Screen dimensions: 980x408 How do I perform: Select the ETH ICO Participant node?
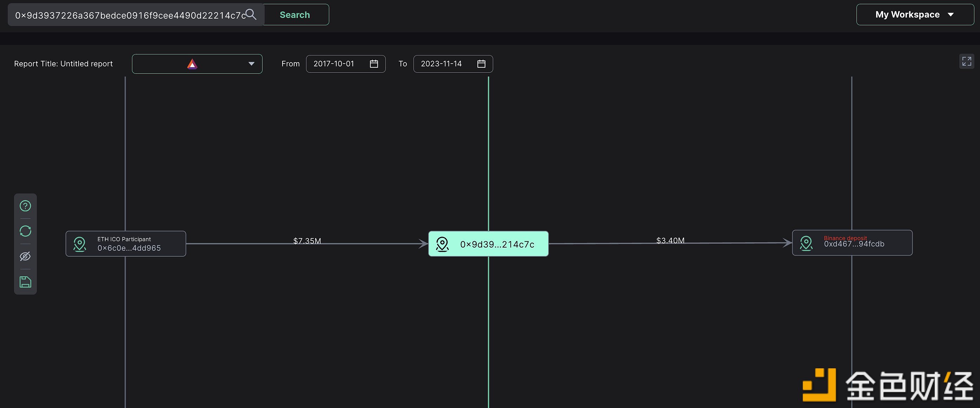(x=126, y=244)
